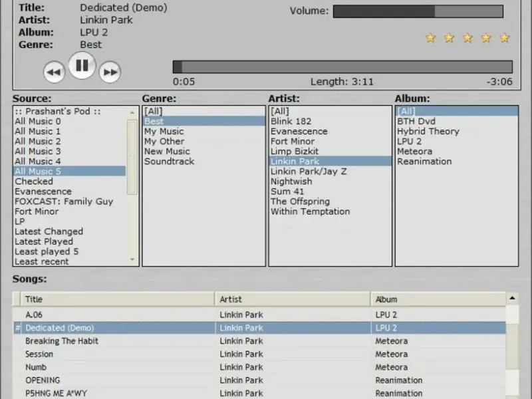Pause the current song
This screenshot has height=399, width=532.
coord(82,65)
